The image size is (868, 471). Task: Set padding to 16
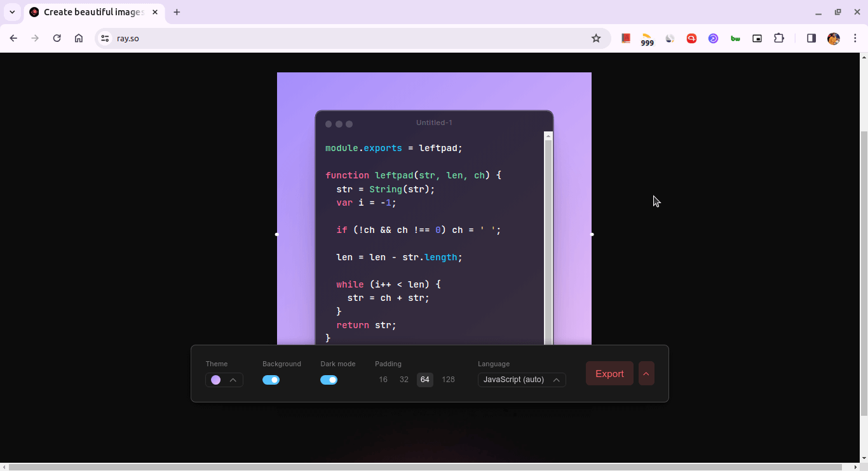point(383,380)
